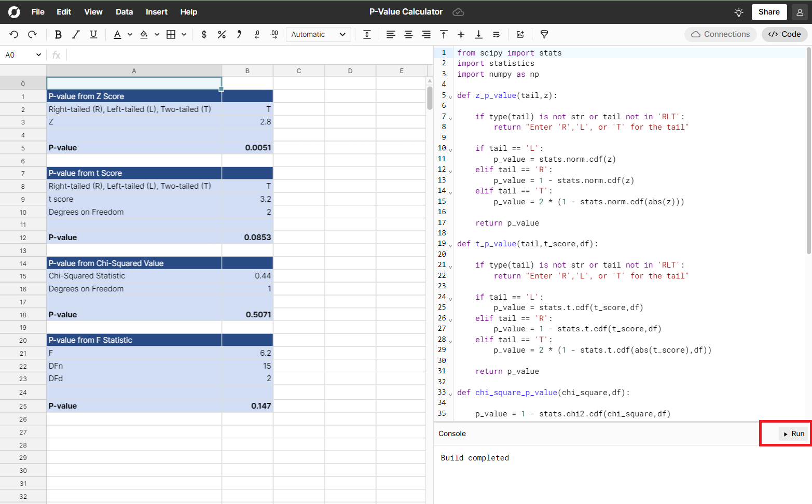Toggle bold formatting
This screenshot has height=504, width=812.
point(58,34)
